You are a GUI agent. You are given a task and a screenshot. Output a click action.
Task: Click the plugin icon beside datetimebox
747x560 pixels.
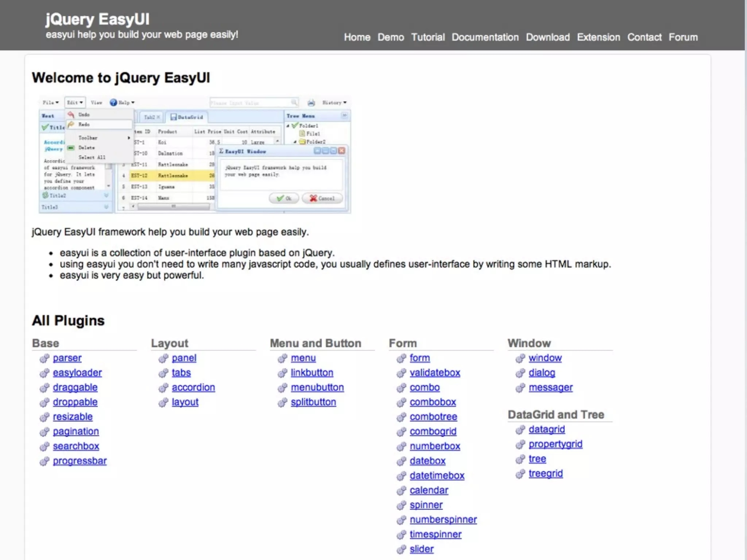point(401,476)
